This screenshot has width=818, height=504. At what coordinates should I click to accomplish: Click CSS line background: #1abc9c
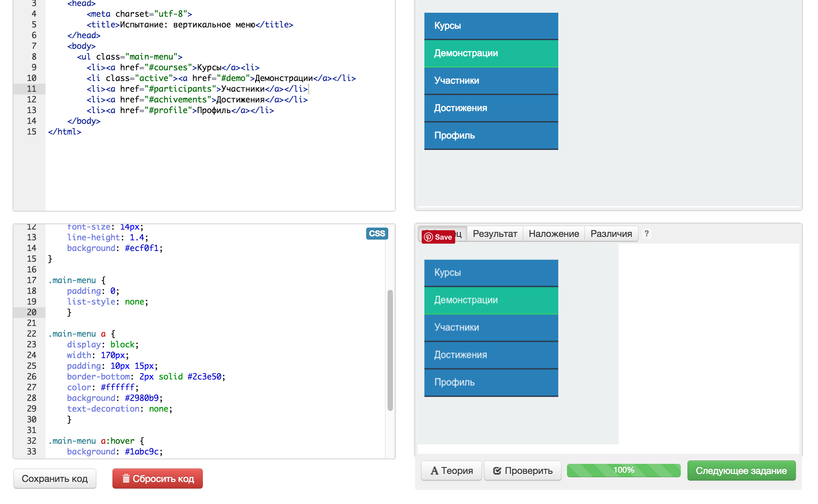pos(115,451)
